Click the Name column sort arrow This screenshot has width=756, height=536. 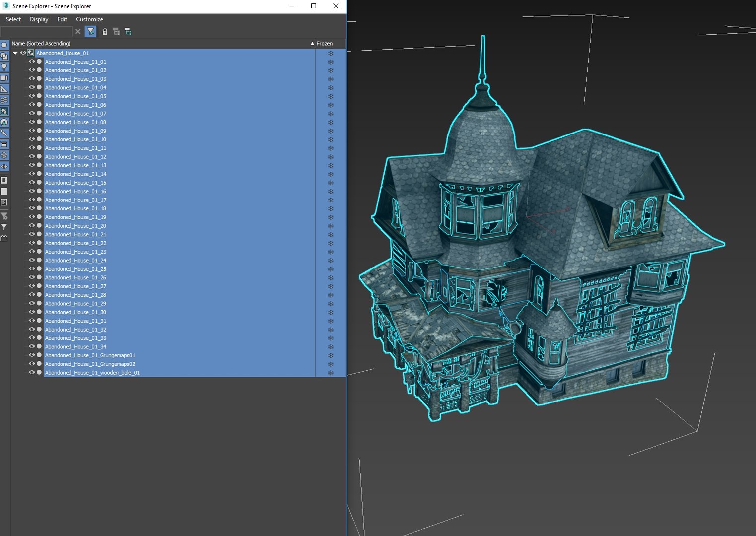coord(312,44)
